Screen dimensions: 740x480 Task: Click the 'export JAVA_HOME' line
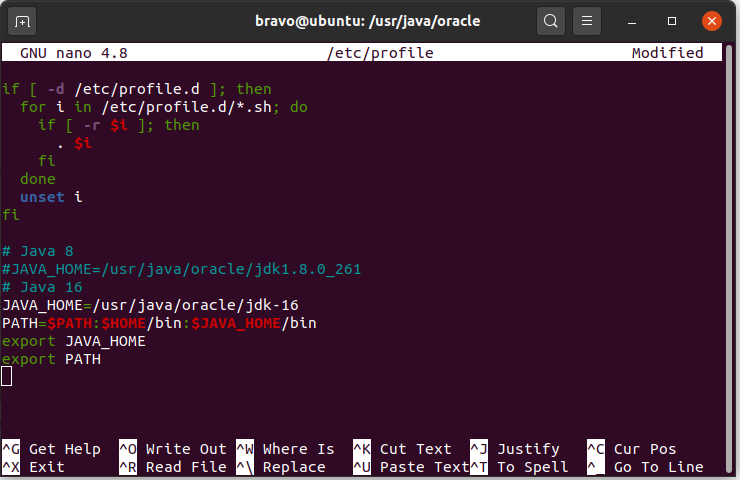74,341
